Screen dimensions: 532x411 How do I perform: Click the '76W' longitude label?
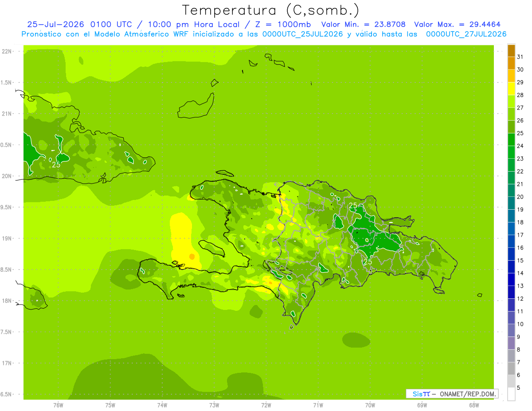[58, 405]
